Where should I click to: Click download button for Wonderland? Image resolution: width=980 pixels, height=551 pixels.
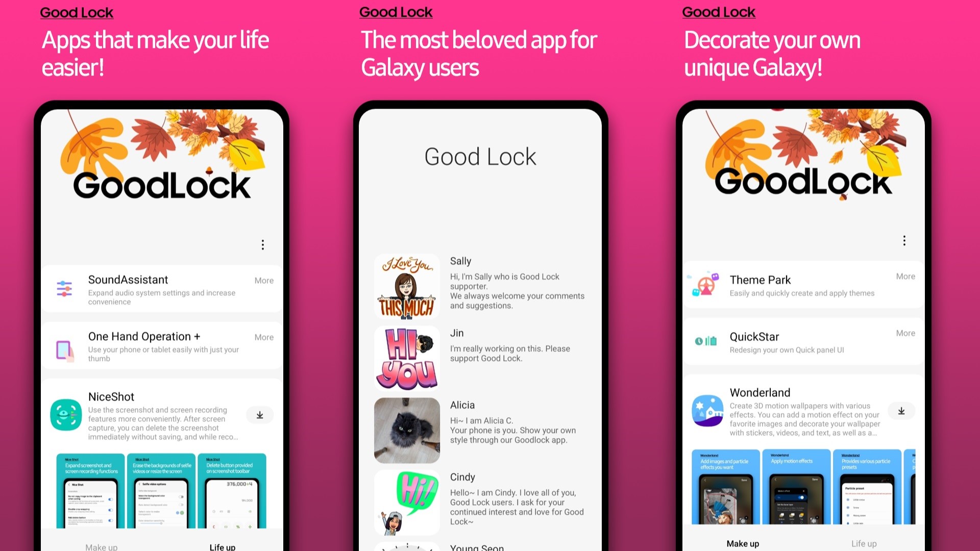(x=901, y=411)
